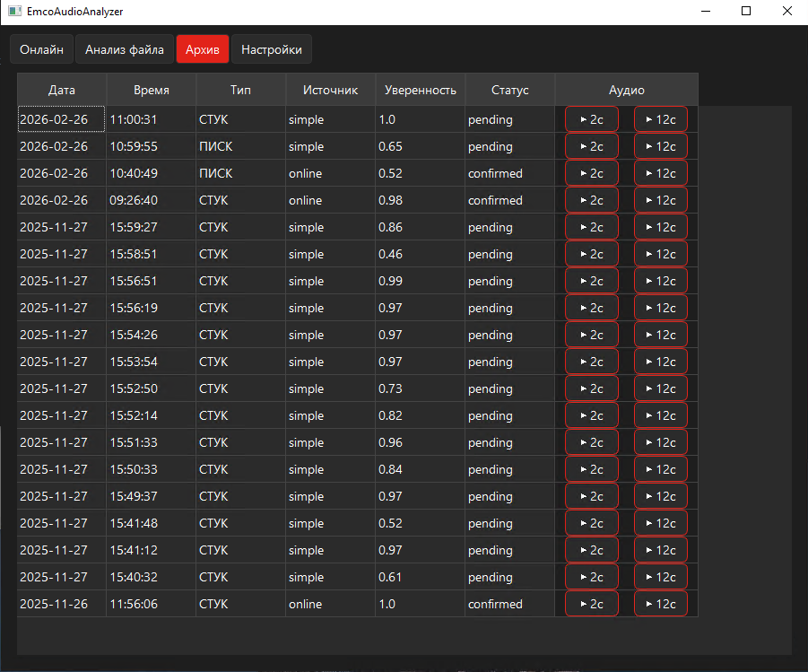Play the 12с clip for the 11:00:31 event
Image resolution: width=808 pixels, height=672 pixels.
[661, 119]
